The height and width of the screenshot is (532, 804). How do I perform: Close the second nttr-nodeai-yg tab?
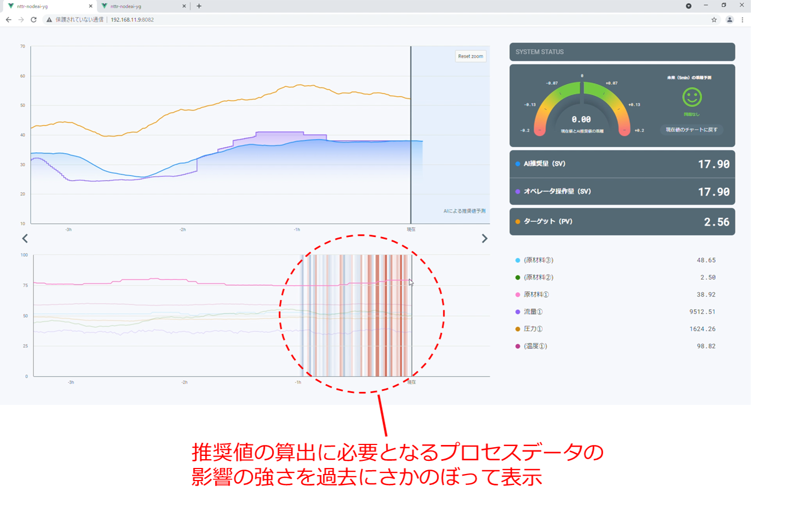click(184, 6)
